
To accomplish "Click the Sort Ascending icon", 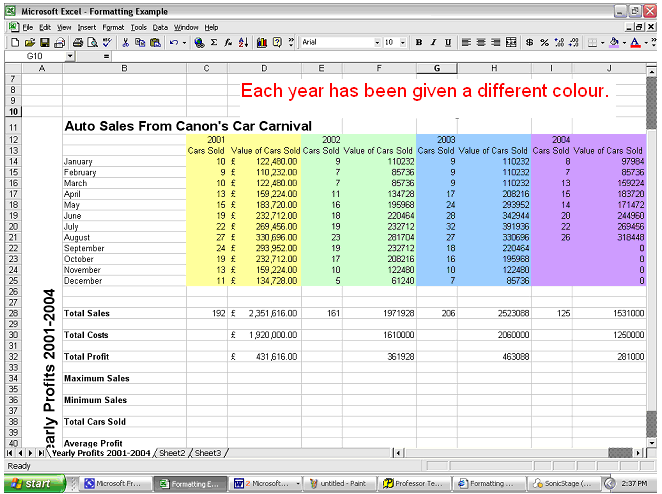I will click(243, 43).
